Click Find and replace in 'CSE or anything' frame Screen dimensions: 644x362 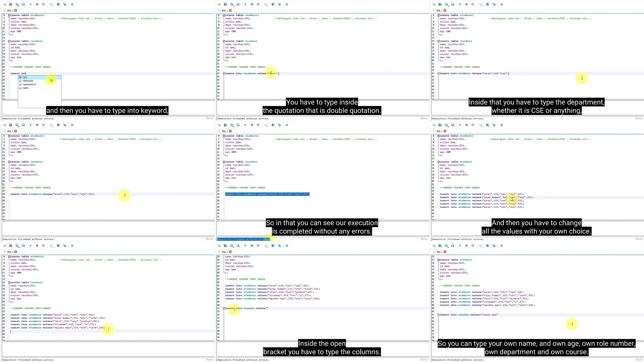[x=494, y=4]
